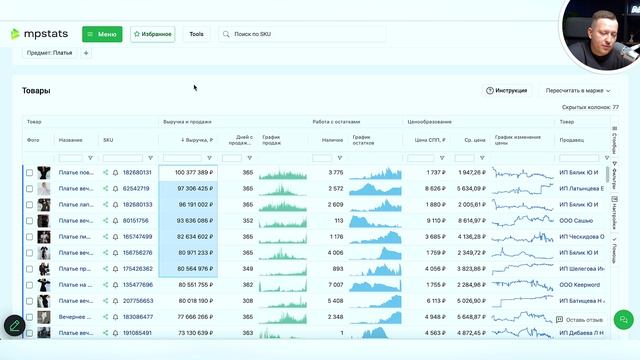Viewport: 640px width, 360px height.
Task: Open product link for SKU 135477696 Платье на
Action: point(76,285)
